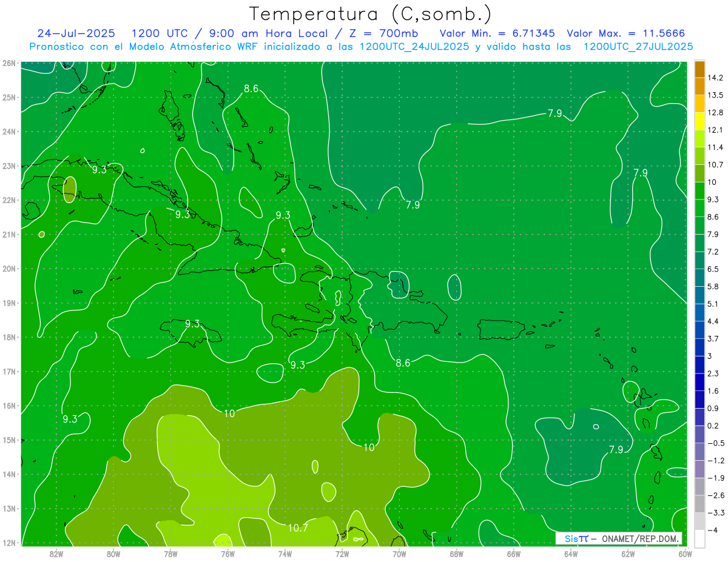Click the "0.9" colorbar scale label
This screenshot has height=562, width=728.
click(713, 408)
